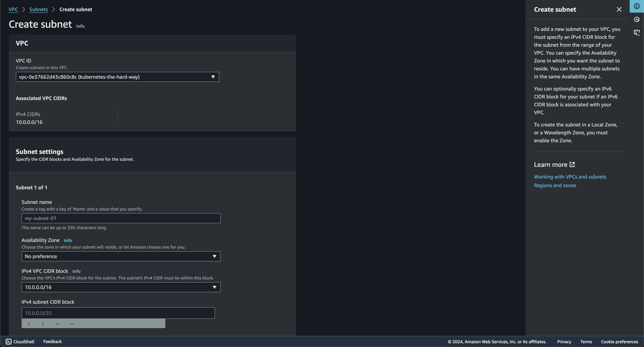644x347 pixels.
Task: Expand the IPv4 VPC CIDR block dropdown
Action: click(121, 287)
